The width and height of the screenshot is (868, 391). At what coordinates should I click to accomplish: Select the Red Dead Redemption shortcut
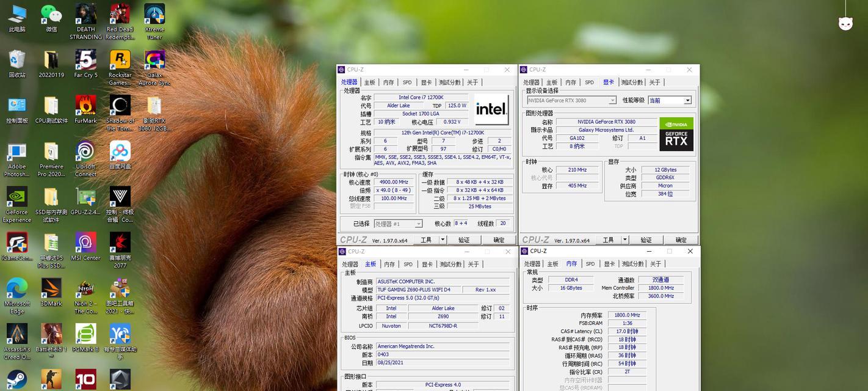(x=120, y=22)
